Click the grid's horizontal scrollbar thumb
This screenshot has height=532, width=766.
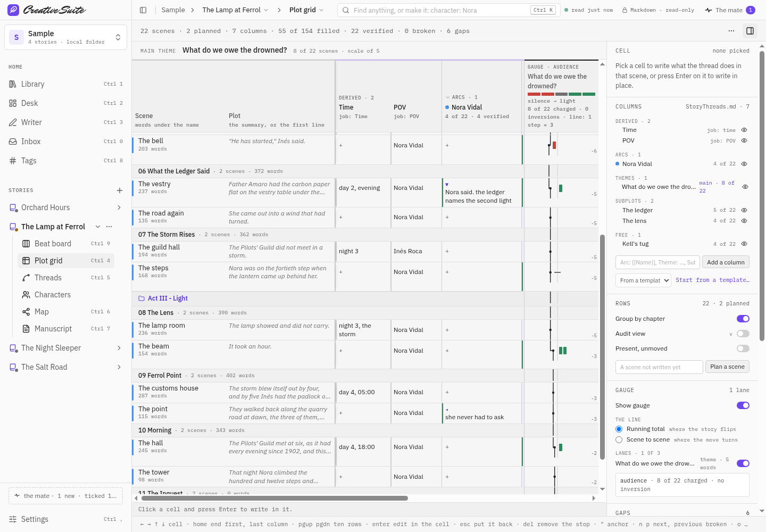[x=274, y=498]
